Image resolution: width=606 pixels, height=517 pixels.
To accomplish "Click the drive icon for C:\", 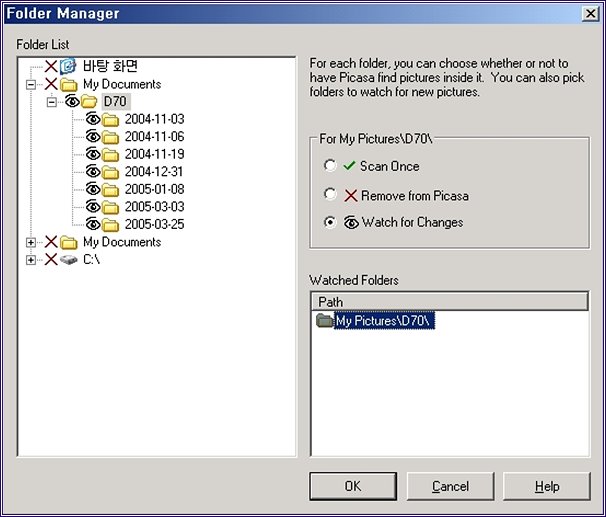I will coord(69,259).
